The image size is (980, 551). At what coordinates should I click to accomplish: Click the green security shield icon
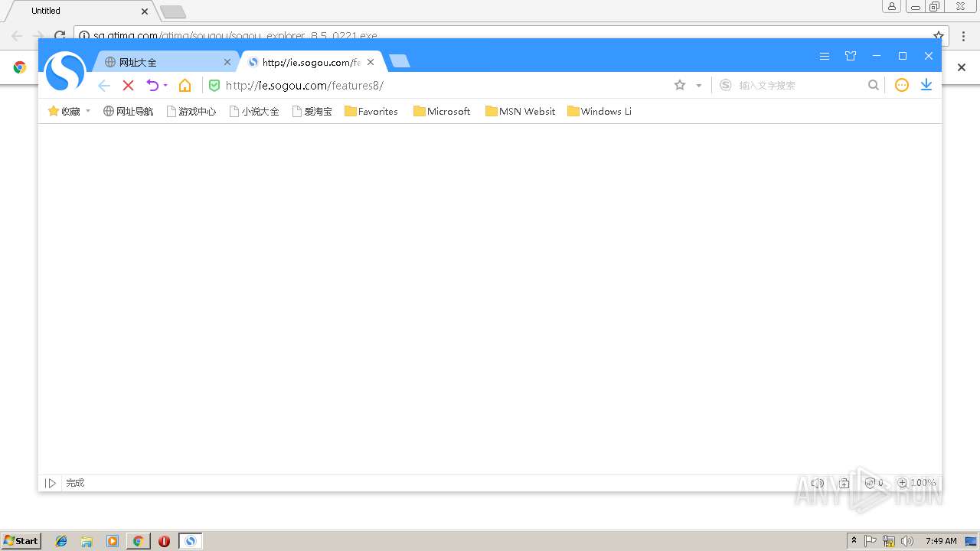pos(214,86)
